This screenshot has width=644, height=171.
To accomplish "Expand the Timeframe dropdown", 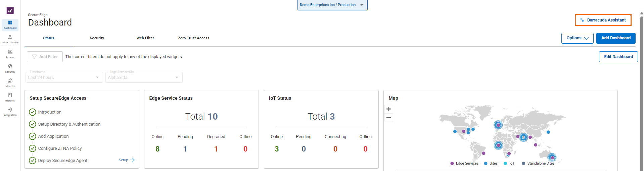I will (64, 77).
